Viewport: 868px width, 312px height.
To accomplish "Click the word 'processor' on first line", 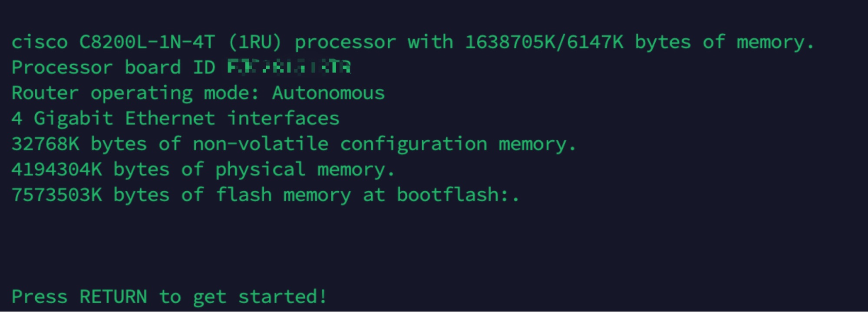I will 345,43.
